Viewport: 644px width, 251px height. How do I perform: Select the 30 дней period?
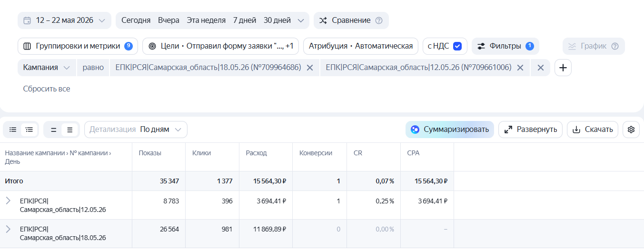[277, 20]
